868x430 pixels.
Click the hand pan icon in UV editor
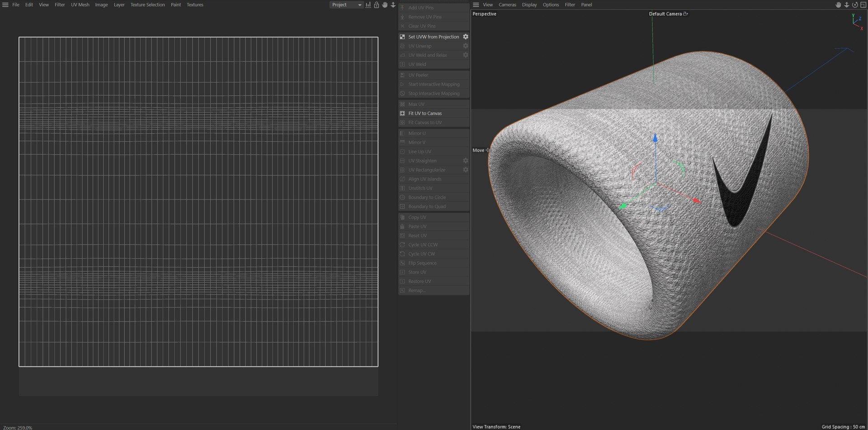coord(385,5)
